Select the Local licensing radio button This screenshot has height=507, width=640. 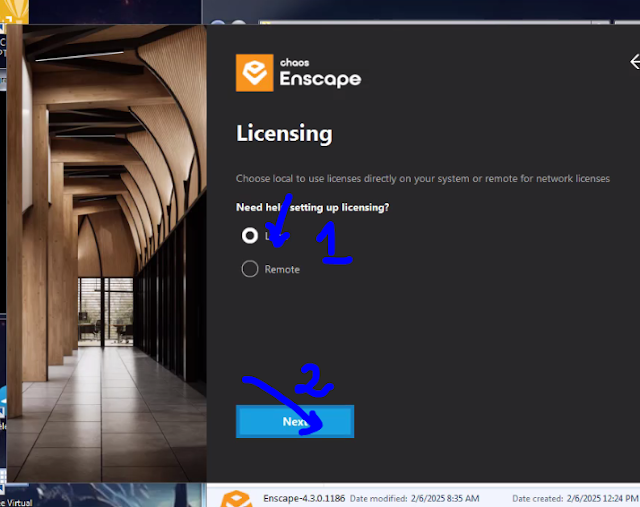pos(250,236)
